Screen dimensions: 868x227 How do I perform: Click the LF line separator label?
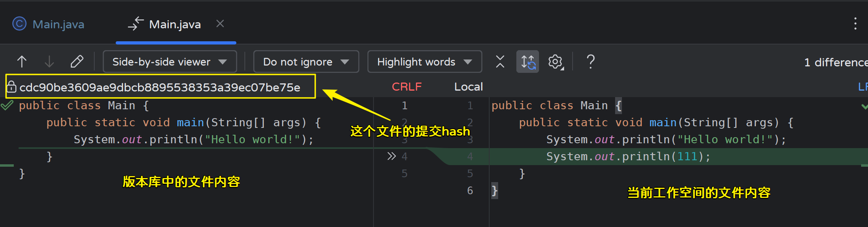tap(863, 87)
